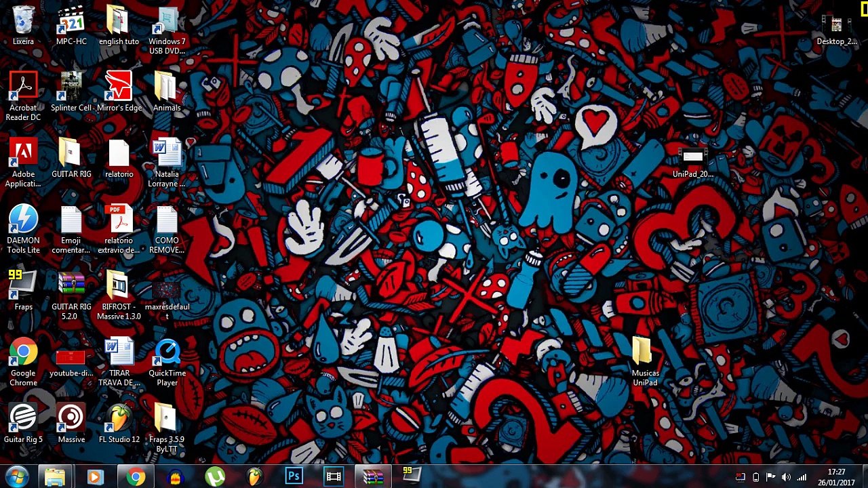Open the Action Center flag icon

(x=771, y=477)
